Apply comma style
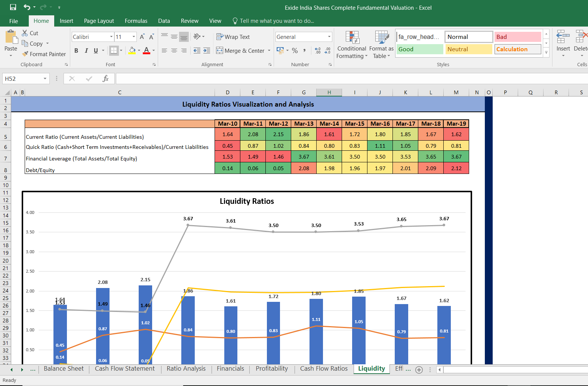This screenshot has height=386, width=588. click(x=305, y=50)
